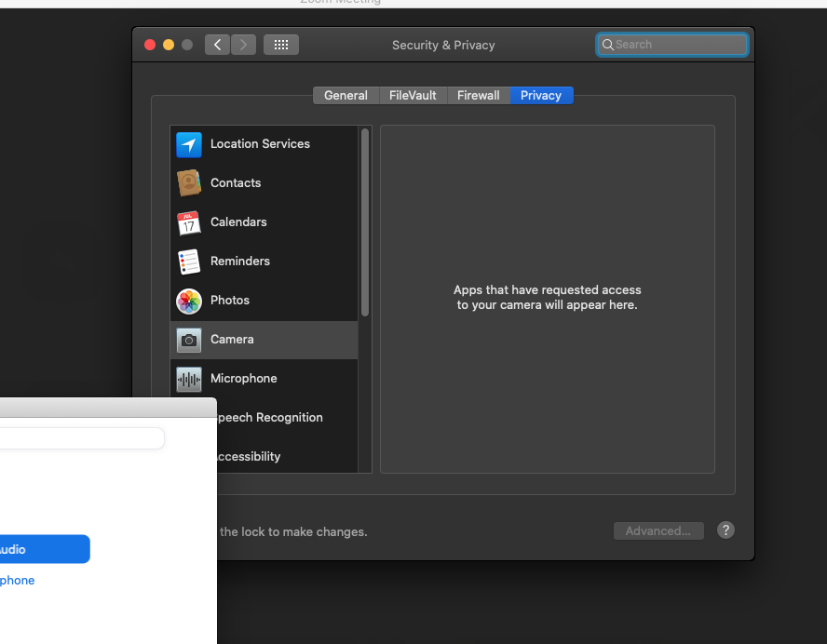Go back with the left chevron button
The height and width of the screenshot is (644, 827).
pyautogui.click(x=217, y=45)
